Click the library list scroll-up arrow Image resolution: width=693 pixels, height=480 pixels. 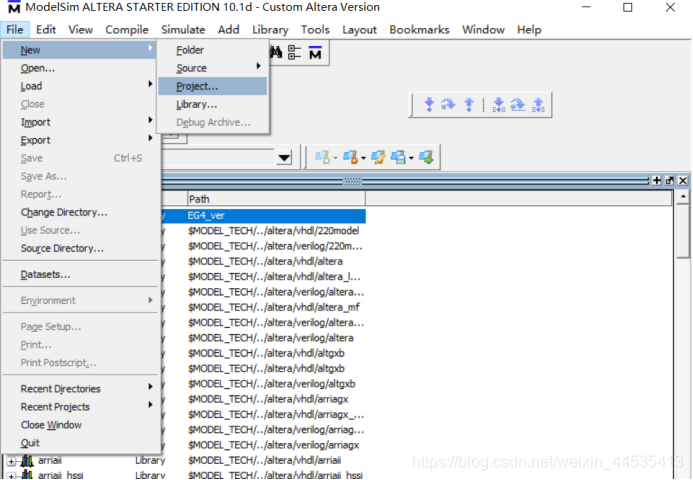point(683,196)
